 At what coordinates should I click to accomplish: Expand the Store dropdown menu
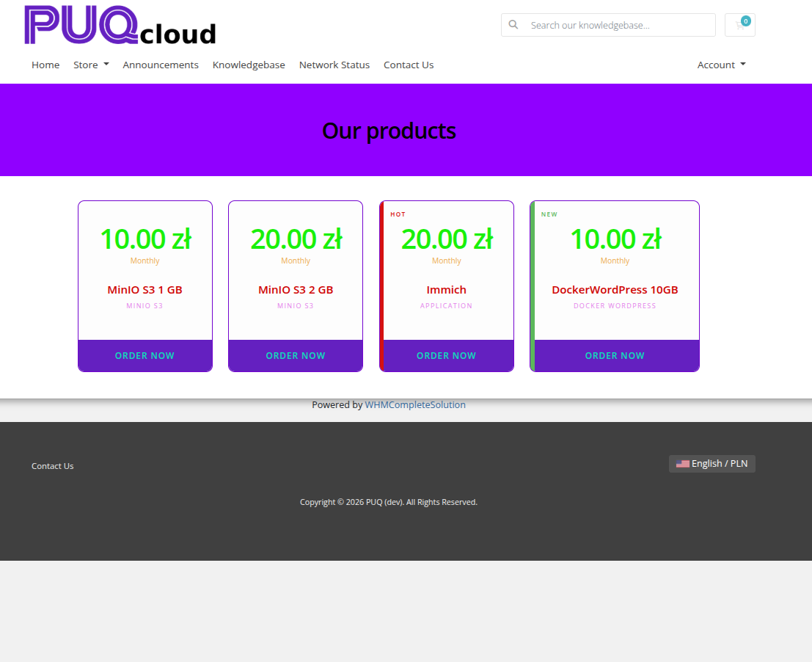(x=91, y=65)
